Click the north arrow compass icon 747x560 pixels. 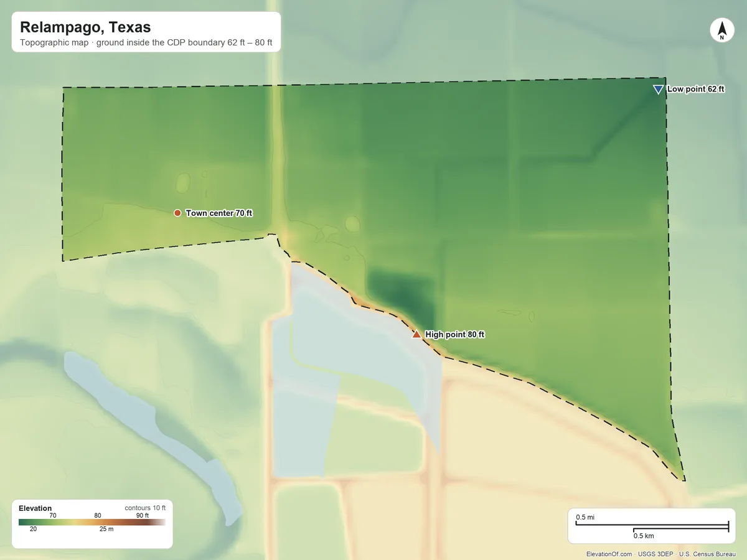(722, 30)
